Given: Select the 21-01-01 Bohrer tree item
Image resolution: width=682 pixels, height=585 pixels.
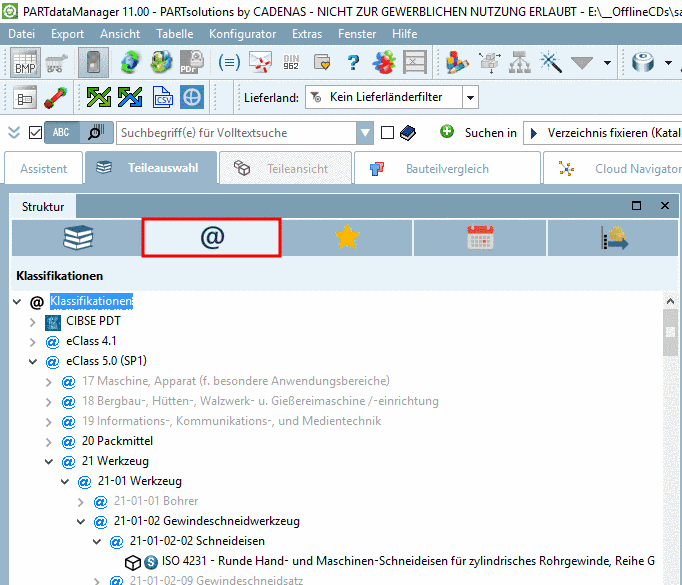Looking at the screenshot, I should (156, 501).
